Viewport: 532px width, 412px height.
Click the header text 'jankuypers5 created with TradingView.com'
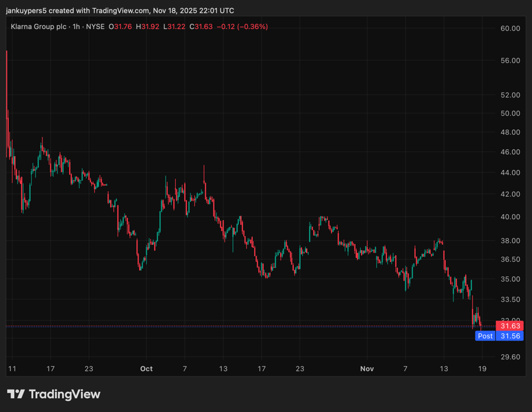pos(77,11)
